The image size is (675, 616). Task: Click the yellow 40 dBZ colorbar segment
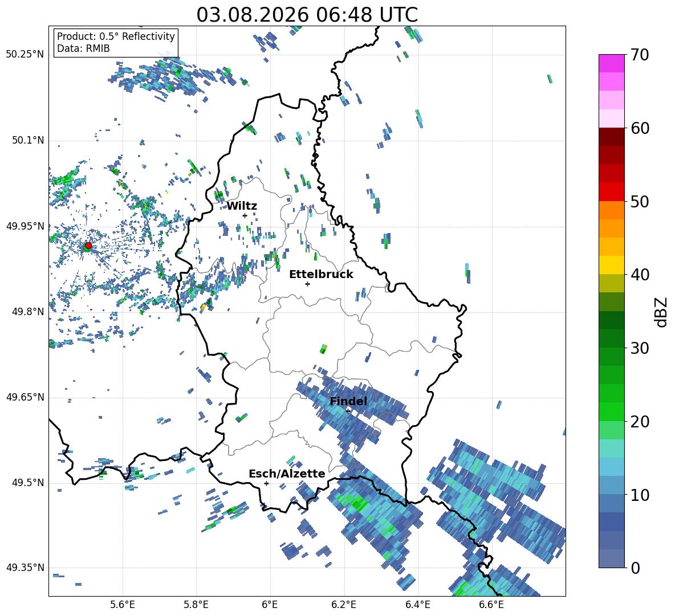611,265
